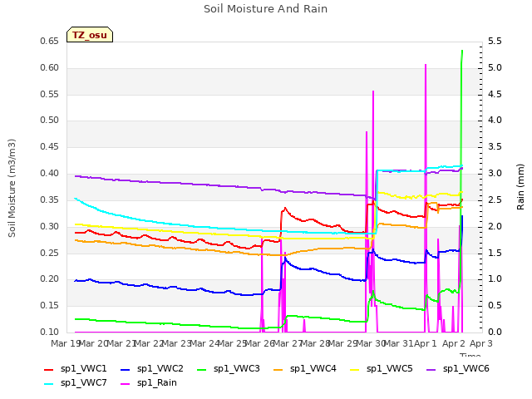
Task: Click the 0.40 left axis value
Action: pyautogui.click(x=50, y=174)
